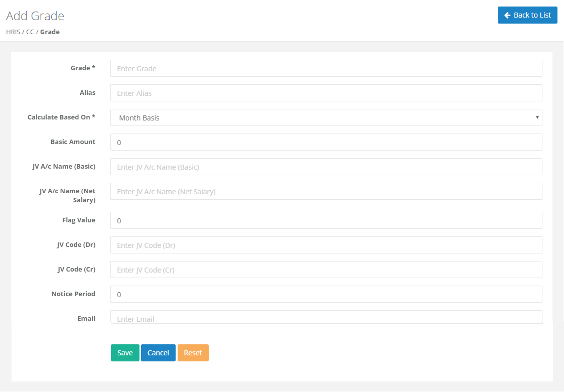Viewport: 564px width, 392px height.
Task: Click the JV A/c Name (Net Salary) field
Action: click(x=326, y=191)
